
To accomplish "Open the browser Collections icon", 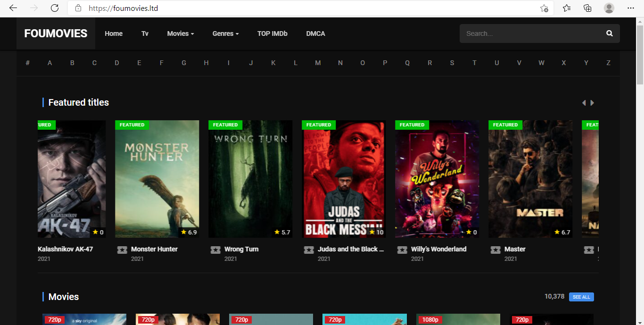I will click(587, 8).
